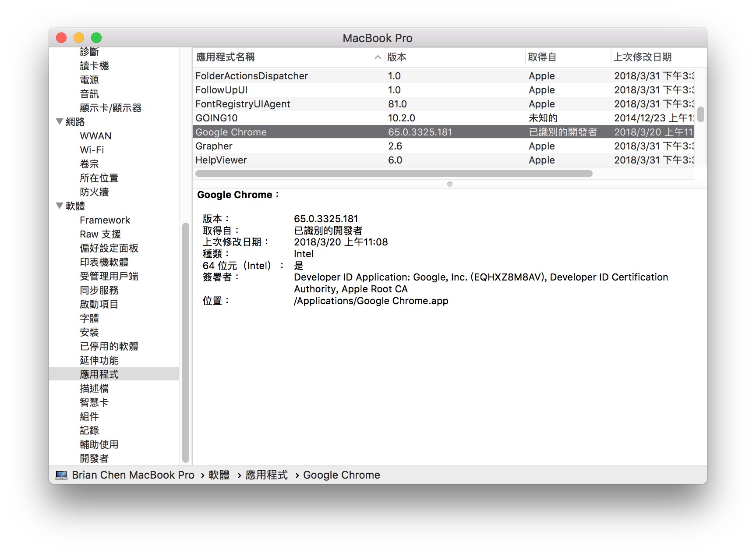Select 字體 in the sidebar
This screenshot has height=554, width=756.
tap(89, 318)
